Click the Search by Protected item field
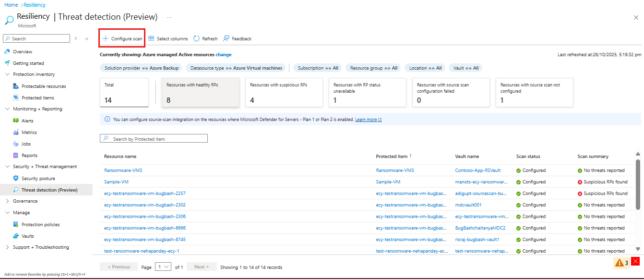This screenshot has height=279, width=644. 154,138
